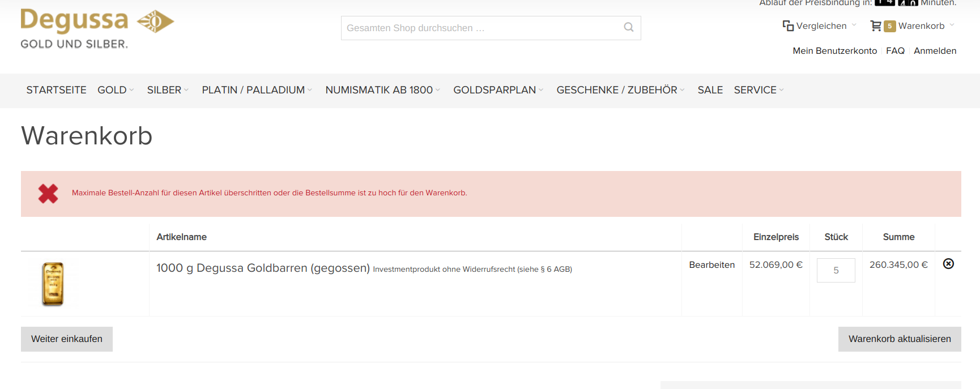Click the Vergleichen compare icon
This screenshot has width=980, height=389.
tap(787, 26)
